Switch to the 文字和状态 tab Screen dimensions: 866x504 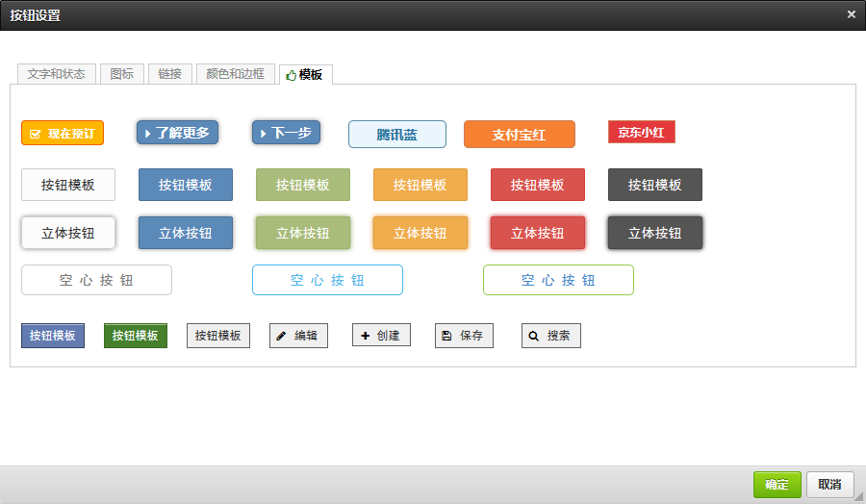(57, 74)
